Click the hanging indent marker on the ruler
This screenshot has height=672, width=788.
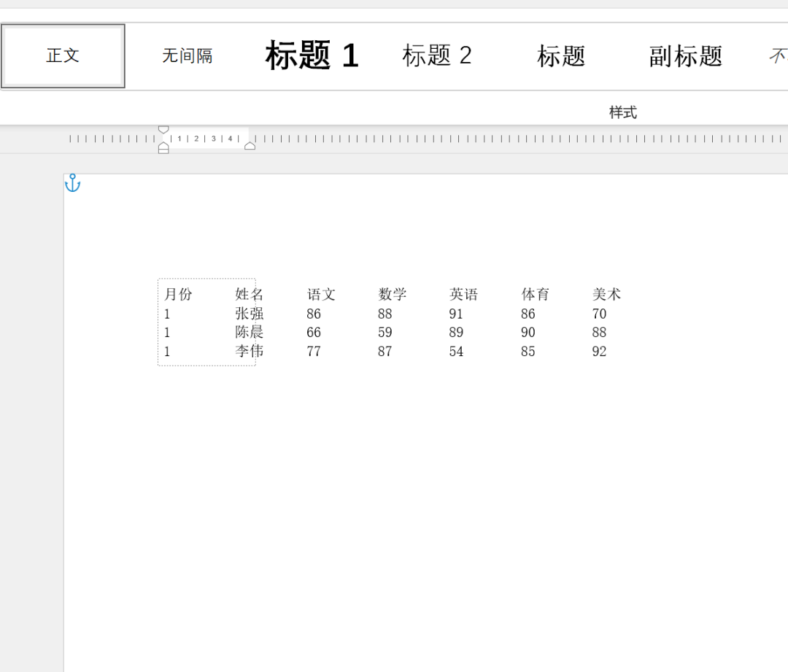163,144
